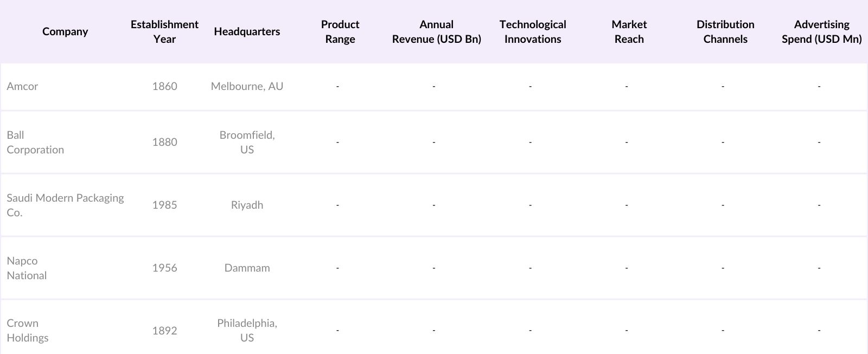Select the Melbourne, AU headquarters cell
The width and height of the screenshot is (868, 354).
coord(247,86)
